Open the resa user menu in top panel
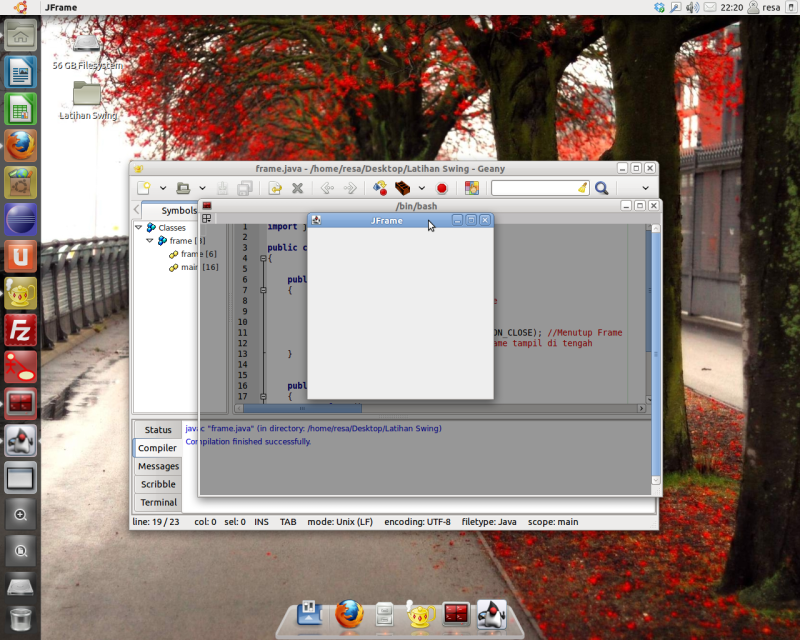The image size is (800, 640). coord(764,7)
